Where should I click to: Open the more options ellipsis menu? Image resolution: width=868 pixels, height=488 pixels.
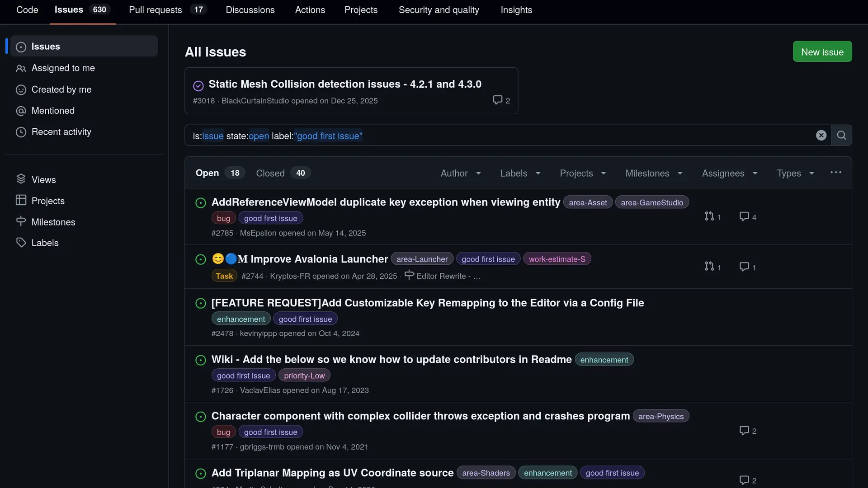pyautogui.click(x=835, y=173)
